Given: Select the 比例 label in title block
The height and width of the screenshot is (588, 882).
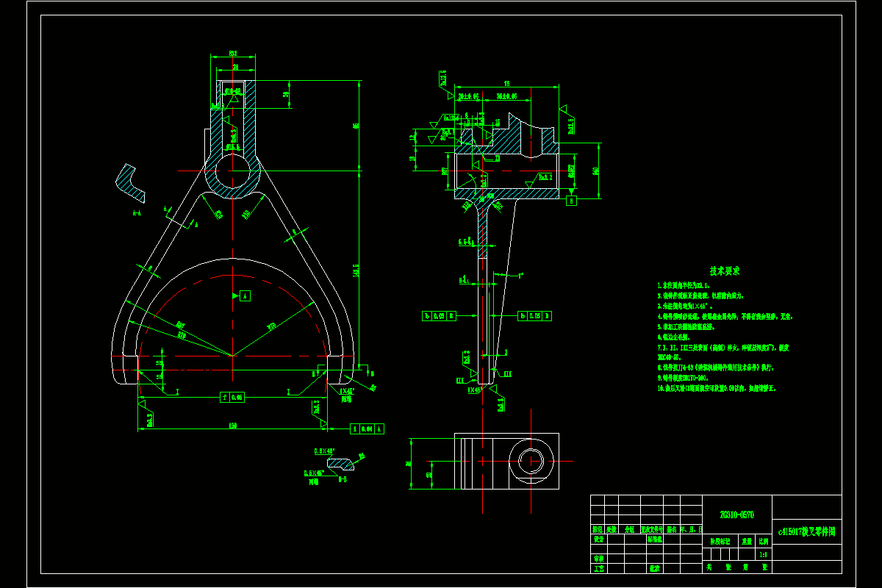Looking at the screenshot, I should coord(764,541).
